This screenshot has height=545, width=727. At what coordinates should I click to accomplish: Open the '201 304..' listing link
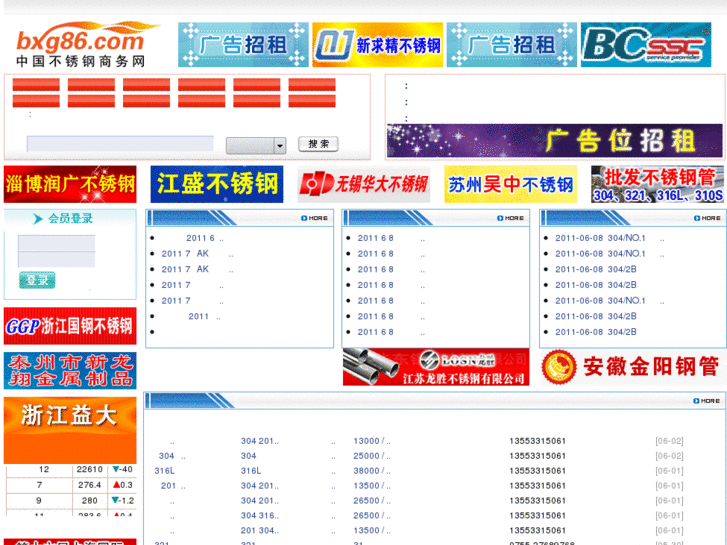[260, 530]
